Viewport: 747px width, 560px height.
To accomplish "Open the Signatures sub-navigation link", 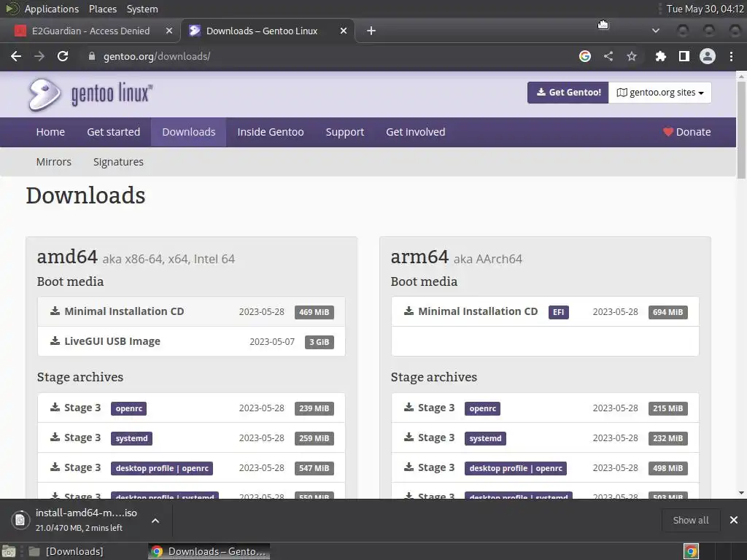I will [118, 162].
